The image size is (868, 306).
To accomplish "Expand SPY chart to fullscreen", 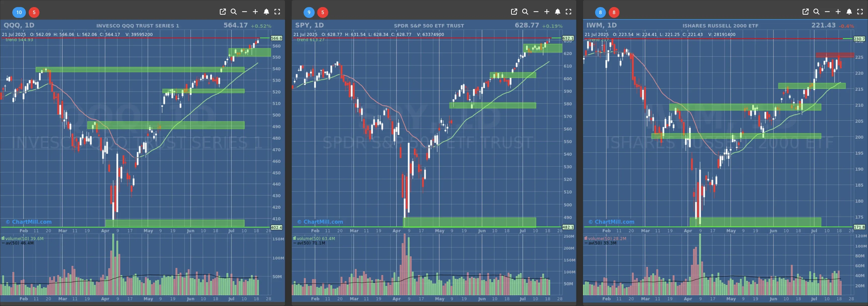I will coord(568,12).
